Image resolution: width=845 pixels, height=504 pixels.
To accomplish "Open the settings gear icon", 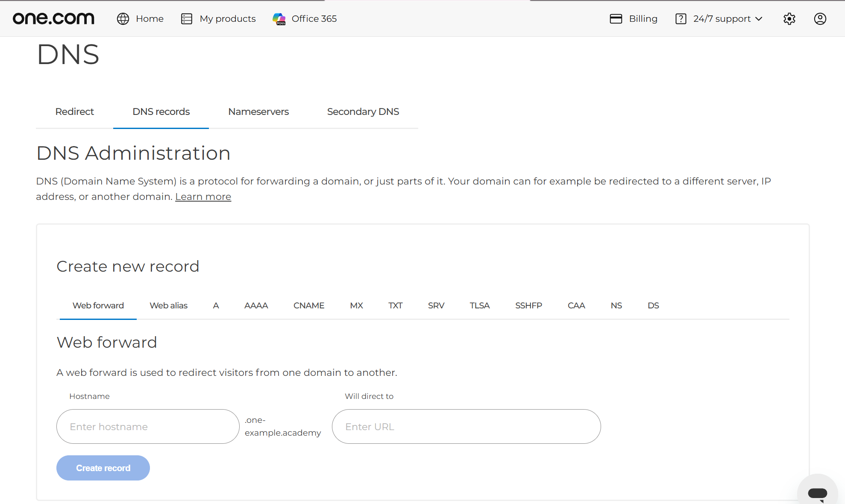I will [789, 19].
